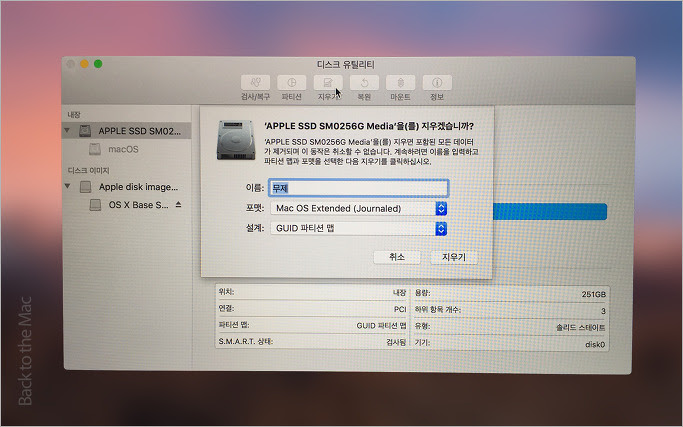Collapse the Apple disk image disclosure triangle
This screenshot has height=427, width=683.
[x=68, y=186]
